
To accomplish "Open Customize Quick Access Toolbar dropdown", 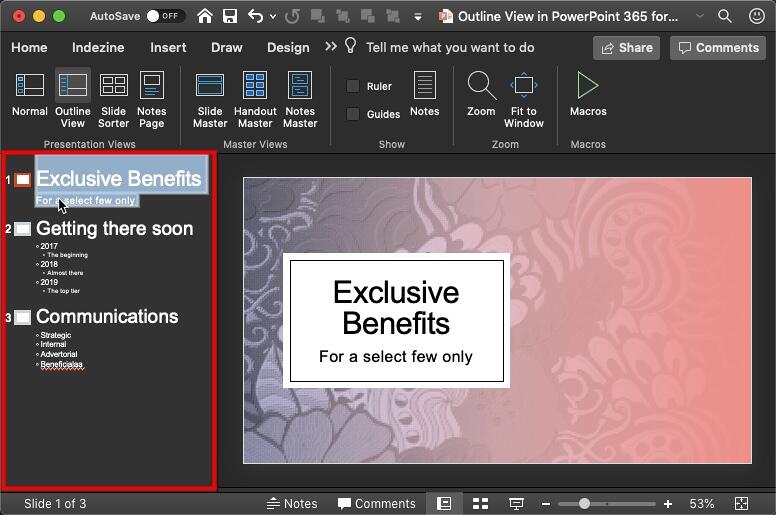I will 418,17.
